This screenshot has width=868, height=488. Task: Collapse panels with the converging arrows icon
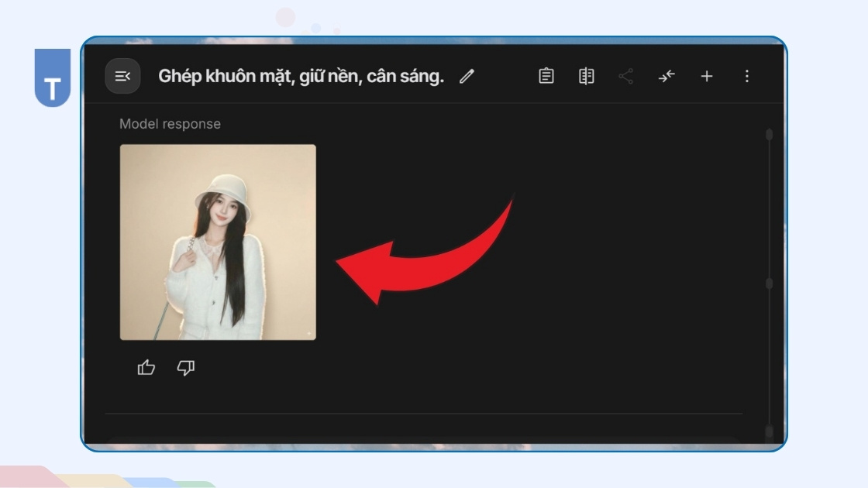[x=666, y=76]
